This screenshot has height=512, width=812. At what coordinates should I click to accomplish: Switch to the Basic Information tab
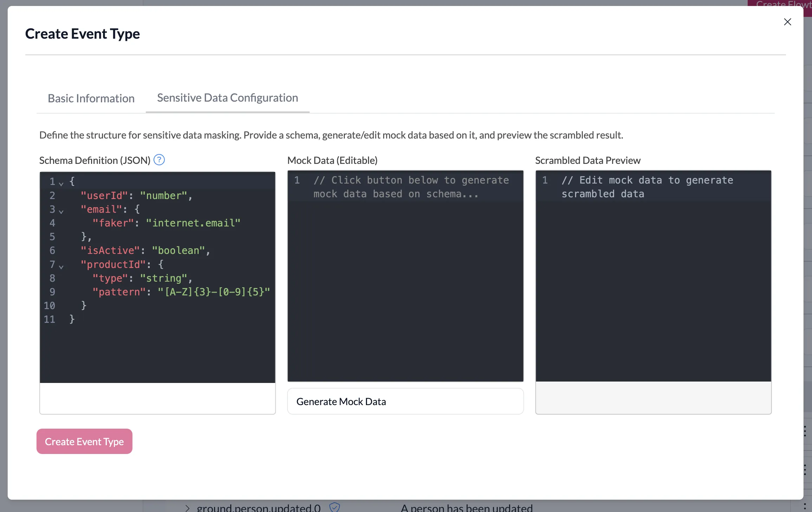[x=91, y=98]
